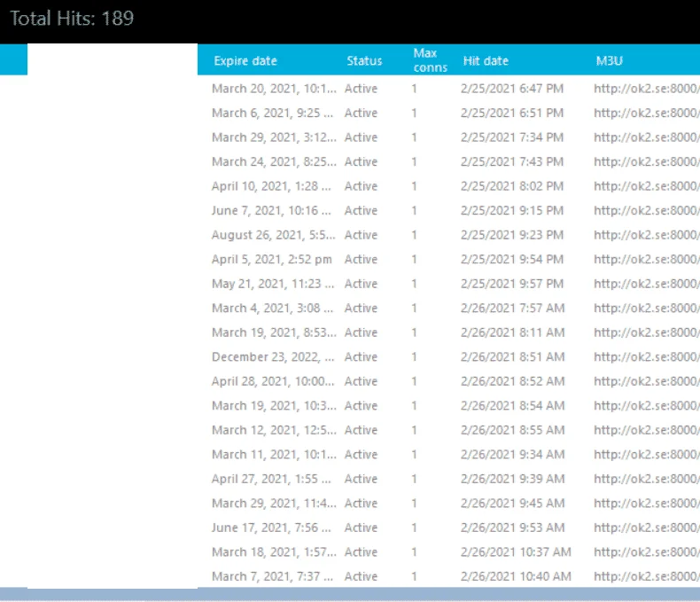This screenshot has height=602, width=700.
Task: Click hit date 2/26/2021 9:34 AM
Action: click(512, 454)
